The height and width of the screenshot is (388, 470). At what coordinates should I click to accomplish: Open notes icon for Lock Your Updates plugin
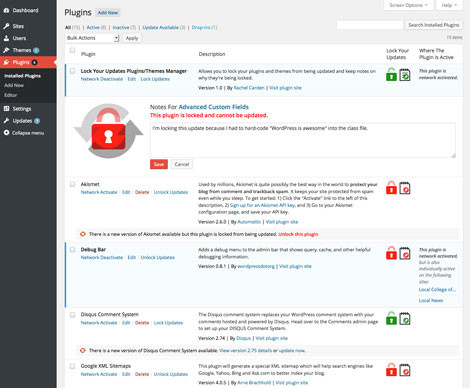point(405,75)
